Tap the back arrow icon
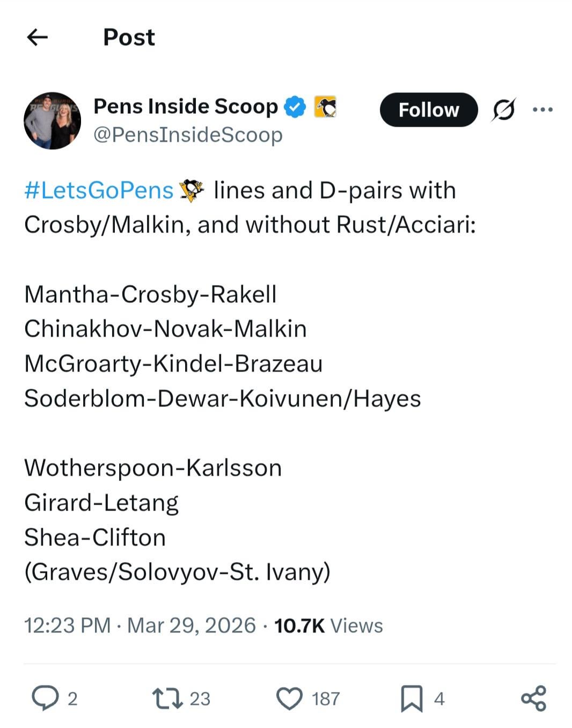The width and height of the screenshot is (572, 728). pyautogui.click(x=37, y=37)
